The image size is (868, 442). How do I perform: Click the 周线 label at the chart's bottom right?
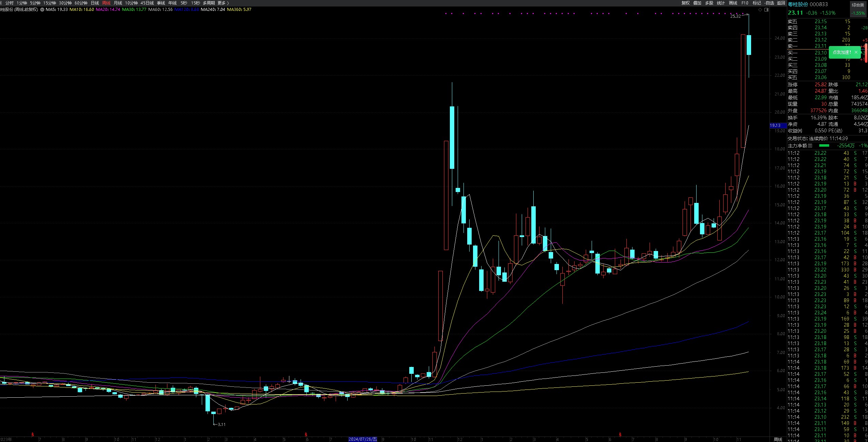[x=778, y=439]
